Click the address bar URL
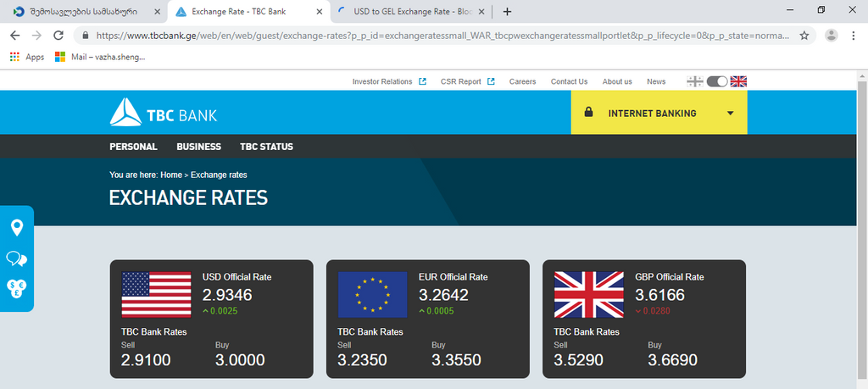The height and width of the screenshot is (389, 868). [442, 36]
